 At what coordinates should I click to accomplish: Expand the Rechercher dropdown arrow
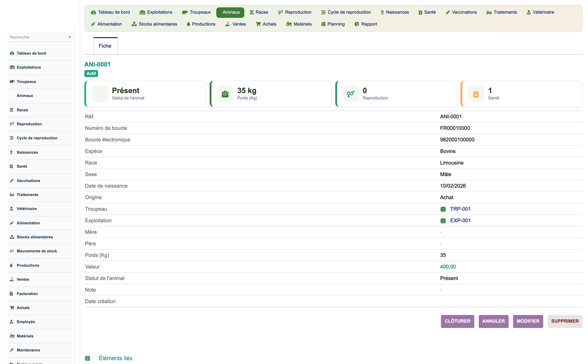click(x=69, y=37)
